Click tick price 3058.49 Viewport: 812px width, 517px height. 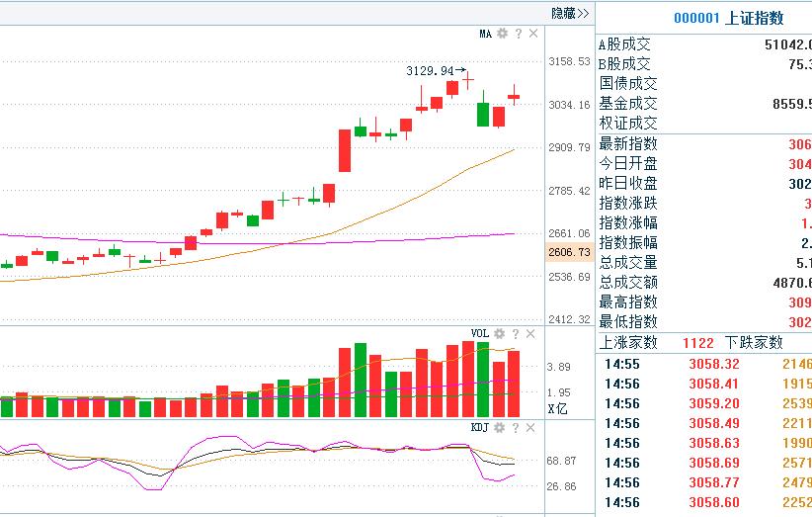point(714,423)
